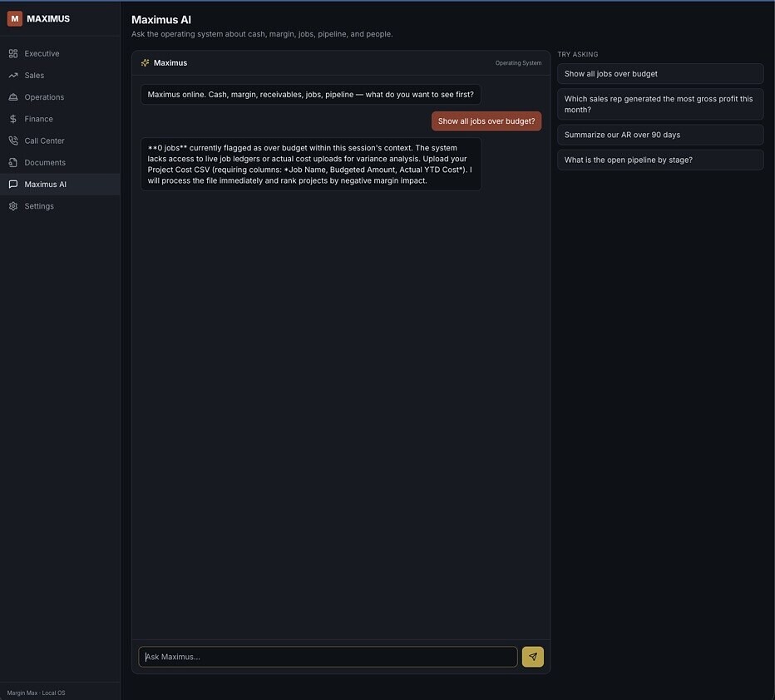Ask which sales rep generated most gross profit
Viewport: 775px width, 700px height.
[x=660, y=104]
